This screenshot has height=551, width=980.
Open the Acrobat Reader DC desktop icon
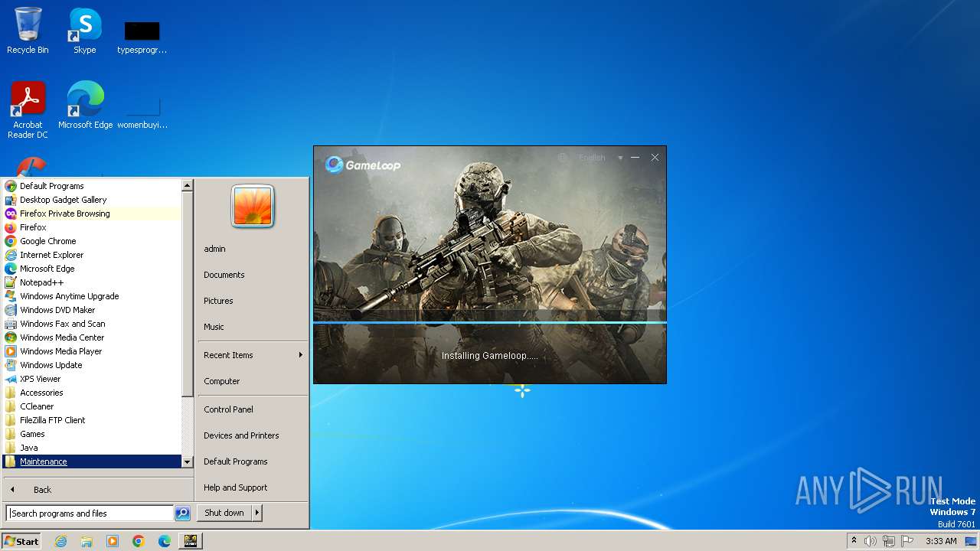[x=28, y=109]
